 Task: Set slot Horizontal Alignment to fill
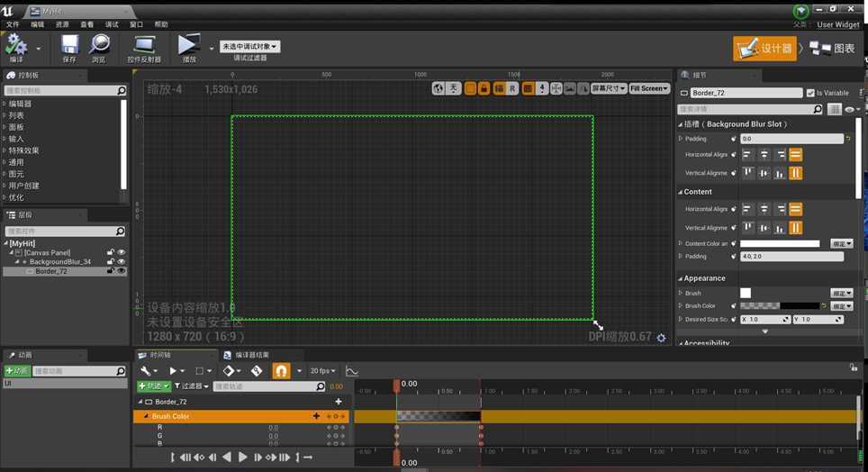(x=795, y=155)
